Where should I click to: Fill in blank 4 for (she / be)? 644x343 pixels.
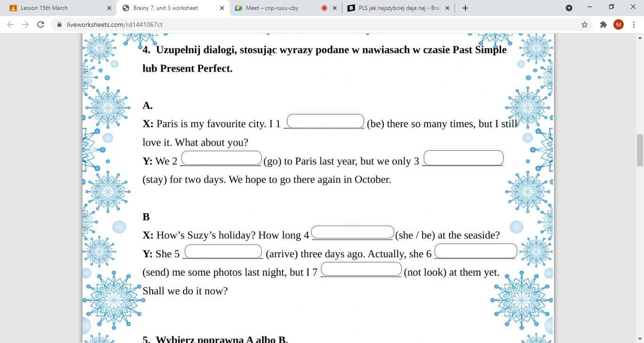tap(353, 232)
